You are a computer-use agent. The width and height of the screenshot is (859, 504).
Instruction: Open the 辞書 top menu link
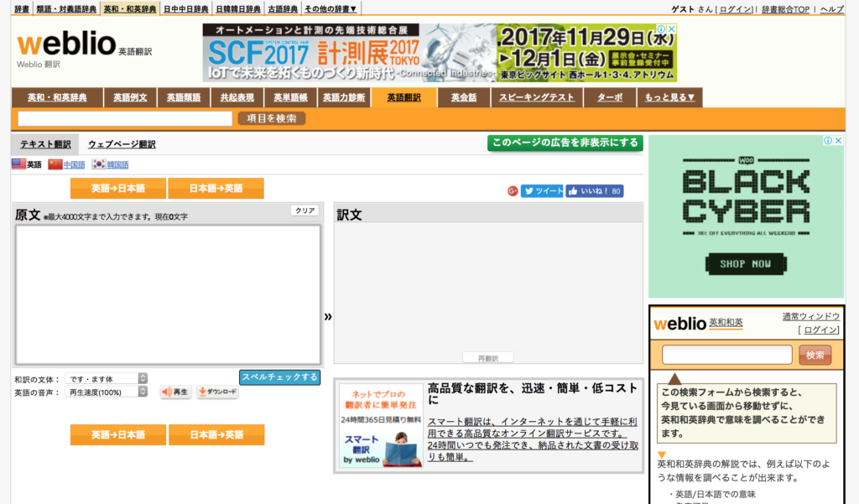[22, 8]
